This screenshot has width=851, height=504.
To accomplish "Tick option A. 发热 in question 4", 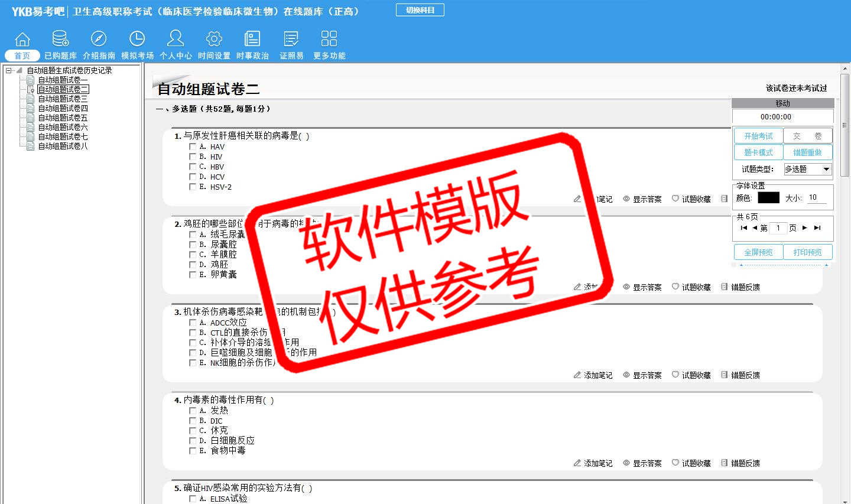I will [x=193, y=411].
